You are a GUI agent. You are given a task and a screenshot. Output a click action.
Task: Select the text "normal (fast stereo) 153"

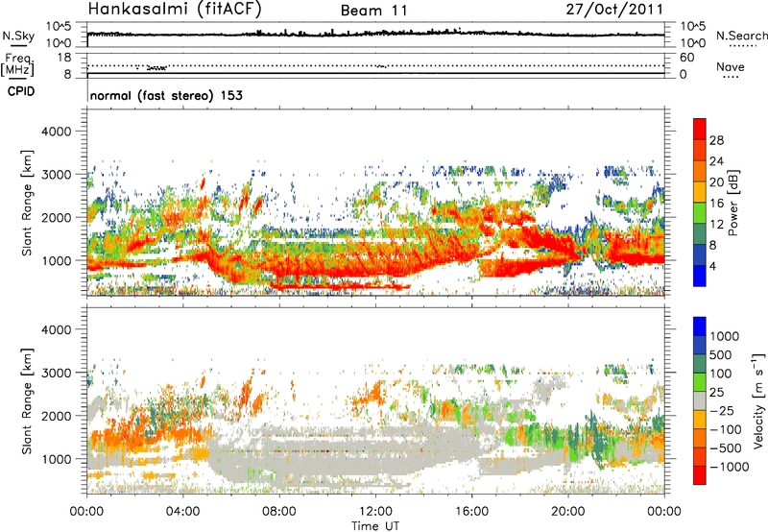coord(166,95)
